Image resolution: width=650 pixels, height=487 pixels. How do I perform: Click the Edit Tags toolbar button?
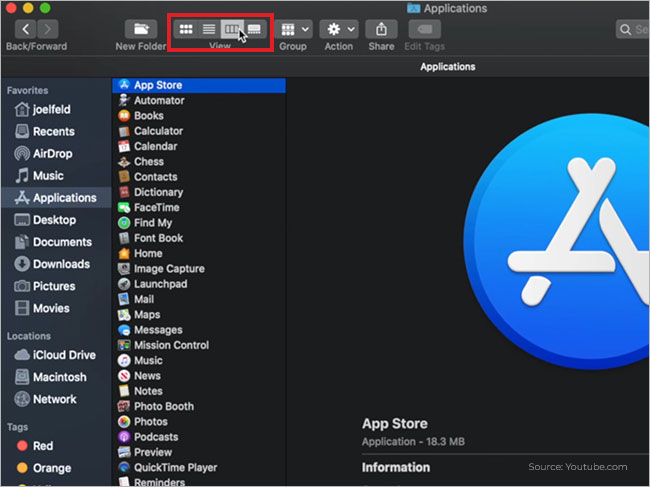pos(424,29)
